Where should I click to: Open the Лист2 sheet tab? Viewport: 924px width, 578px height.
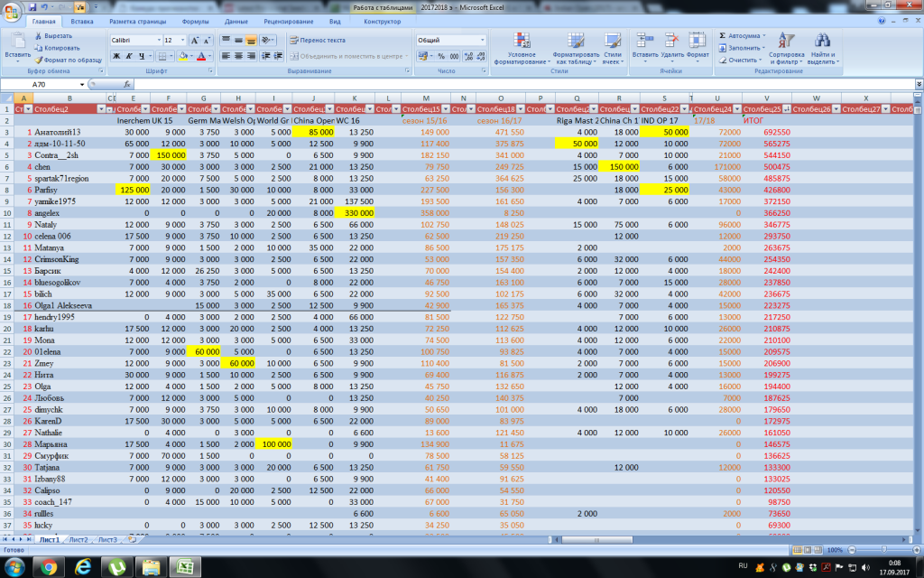[x=79, y=539]
